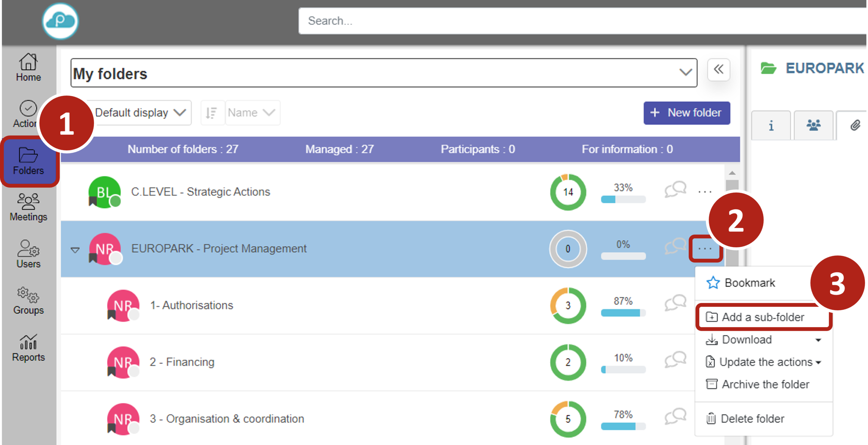This screenshot has width=868, height=445.
Task: Collapse folder list with double-chevron button
Action: (719, 70)
